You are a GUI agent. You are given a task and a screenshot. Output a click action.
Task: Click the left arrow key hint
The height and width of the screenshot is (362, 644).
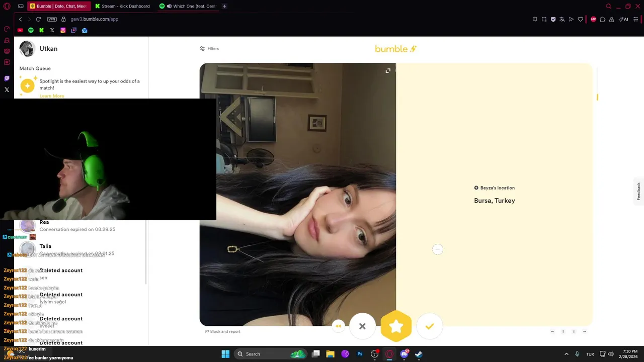[552, 331]
